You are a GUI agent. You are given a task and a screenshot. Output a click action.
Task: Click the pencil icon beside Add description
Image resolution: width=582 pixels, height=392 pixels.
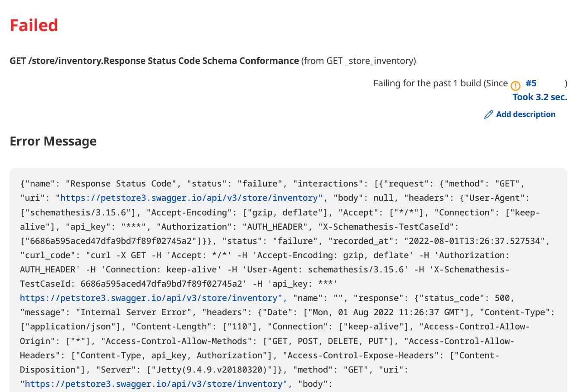coord(488,114)
